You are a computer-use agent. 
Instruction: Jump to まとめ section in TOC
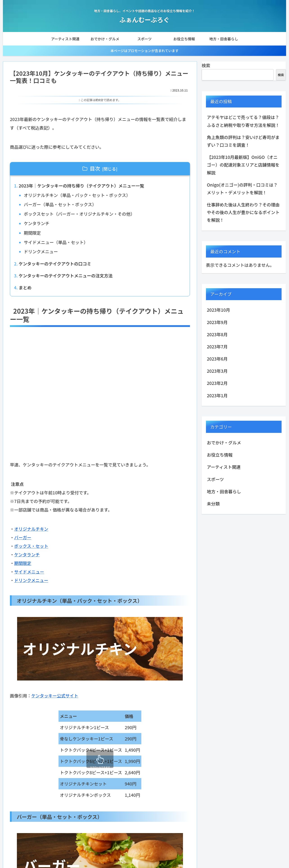click(25, 288)
